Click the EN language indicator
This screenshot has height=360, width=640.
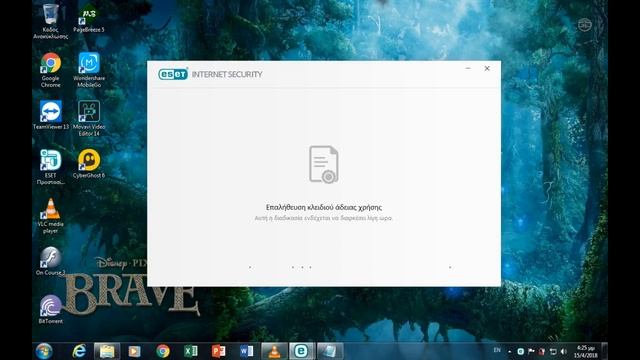click(x=497, y=350)
